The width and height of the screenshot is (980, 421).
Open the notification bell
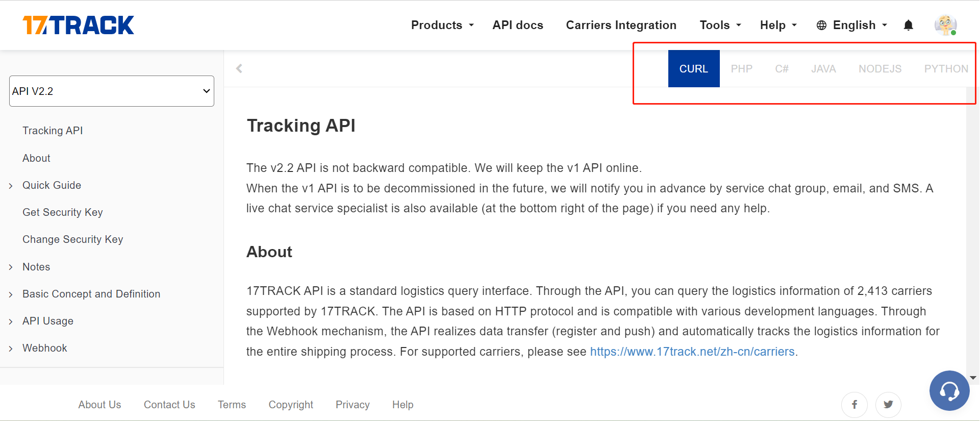point(908,25)
